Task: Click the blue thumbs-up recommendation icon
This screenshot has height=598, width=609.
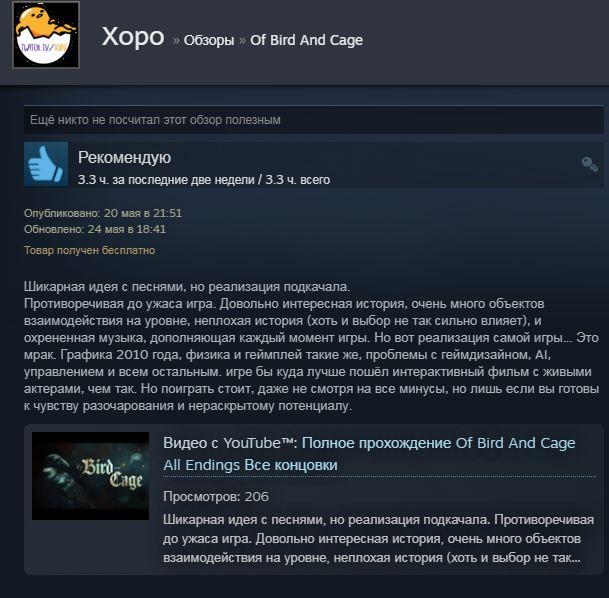Action: [x=46, y=164]
